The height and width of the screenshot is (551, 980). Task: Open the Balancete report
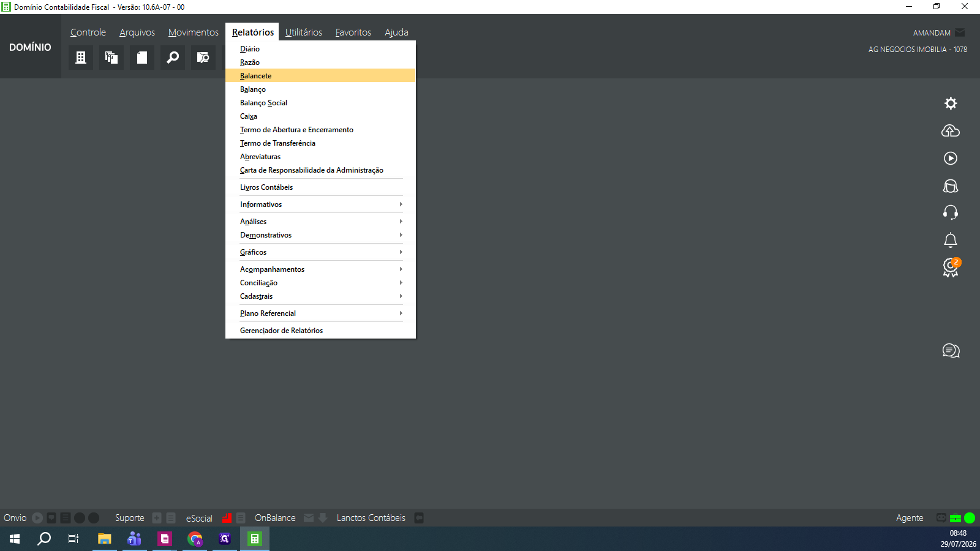pos(320,76)
